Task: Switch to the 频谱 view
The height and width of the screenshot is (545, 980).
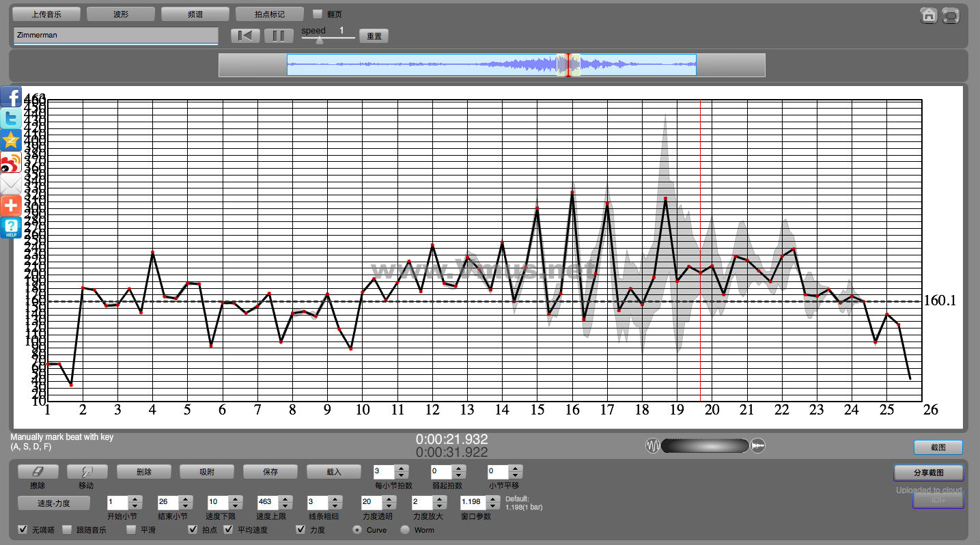Action: click(x=195, y=14)
